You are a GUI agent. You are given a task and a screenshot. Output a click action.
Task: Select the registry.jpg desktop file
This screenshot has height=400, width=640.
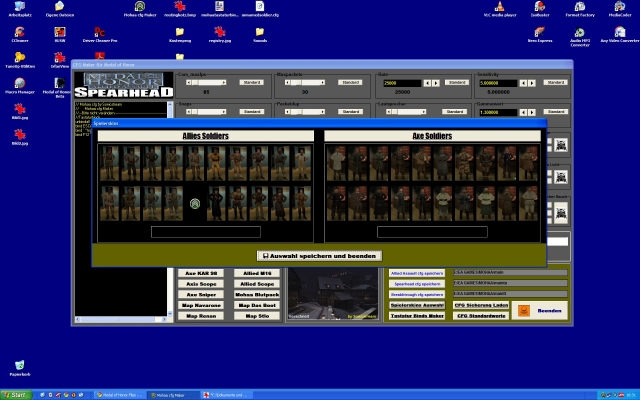[x=220, y=35]
